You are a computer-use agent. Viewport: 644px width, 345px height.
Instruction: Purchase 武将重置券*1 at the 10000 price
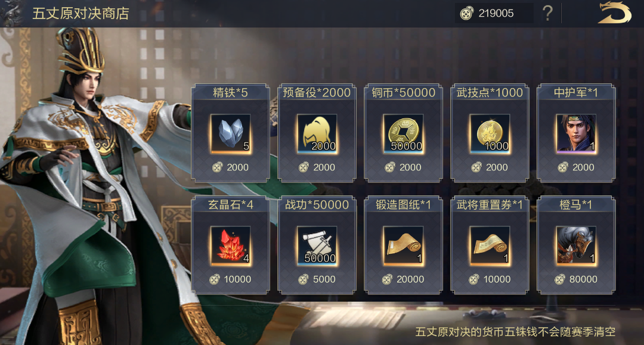click(490, 279)
